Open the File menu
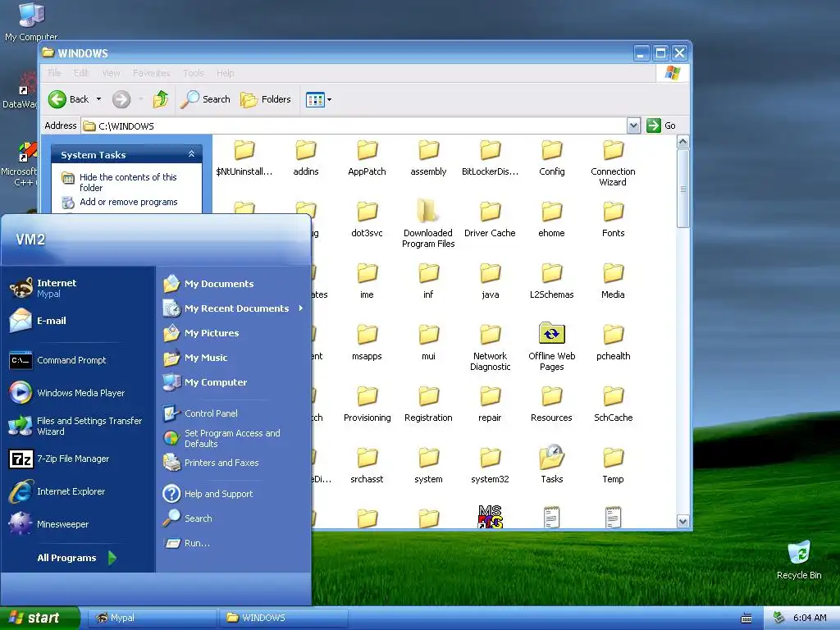Viewport: 840px width, 630px height. coord(54,73)
